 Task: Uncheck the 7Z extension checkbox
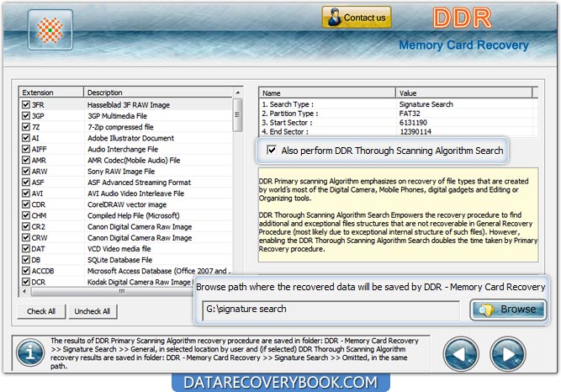coord(26,127)
